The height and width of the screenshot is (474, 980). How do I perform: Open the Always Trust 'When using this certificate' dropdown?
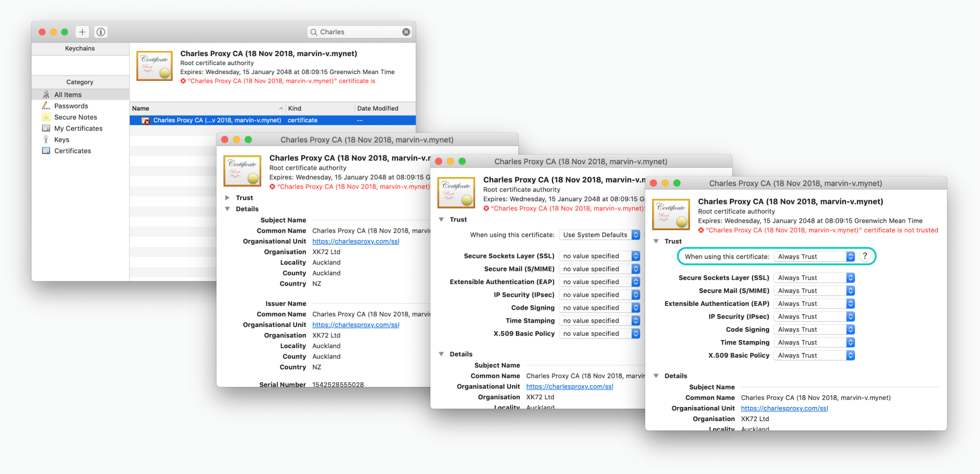(814, 256)
